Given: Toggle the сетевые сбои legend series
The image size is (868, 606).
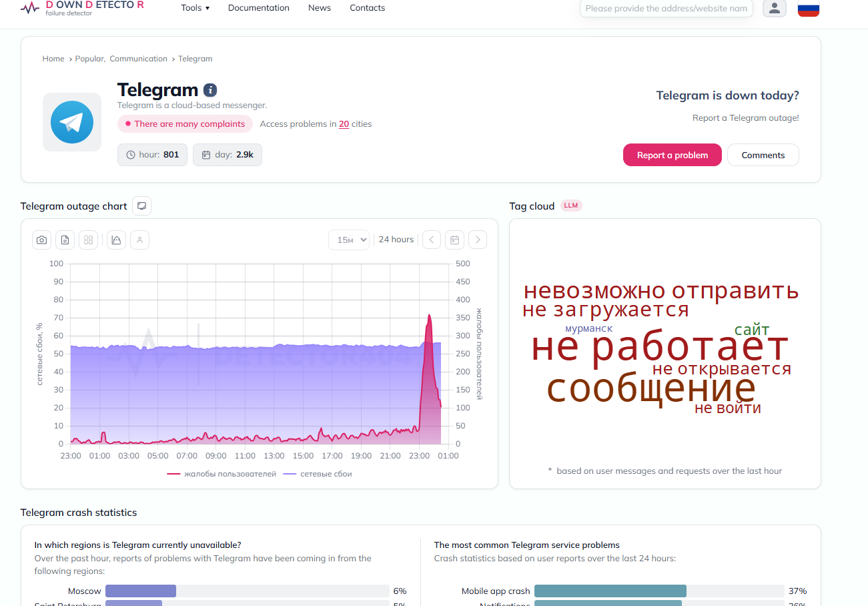Looking at the screenshot, I should tap(318, 474).
